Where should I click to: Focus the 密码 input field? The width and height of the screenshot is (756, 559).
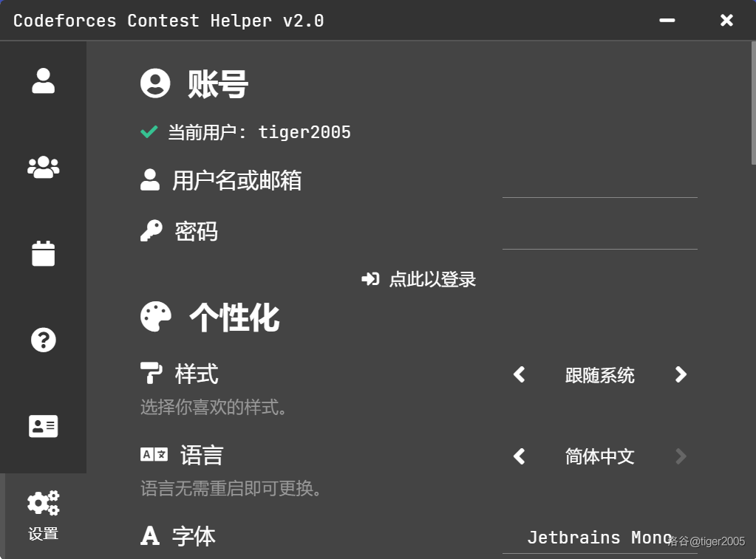[599, 235]
